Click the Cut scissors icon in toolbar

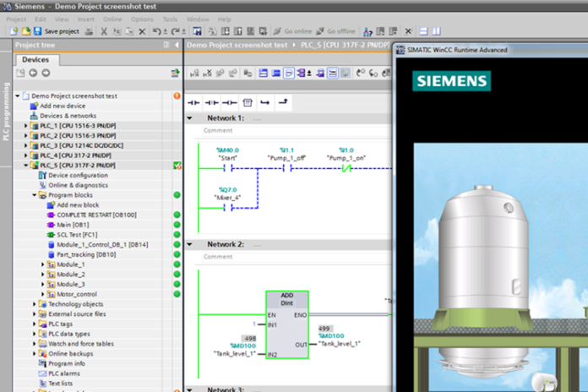(102, 31)
